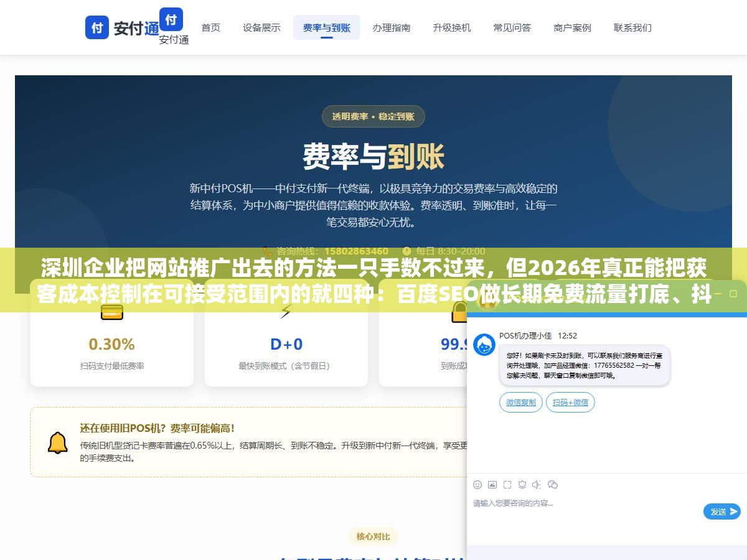
Task: Click the send image icon in chat
Action: coord(492,485)
